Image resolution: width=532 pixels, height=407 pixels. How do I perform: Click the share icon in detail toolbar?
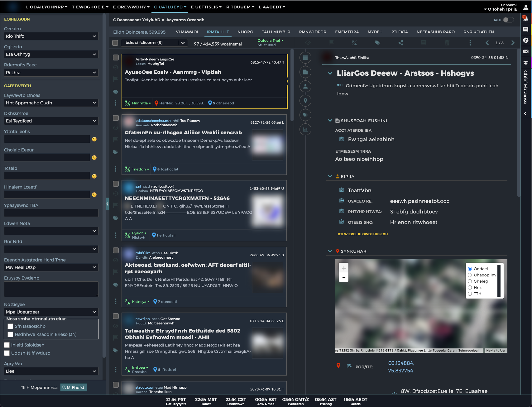(x=401, y=43)
